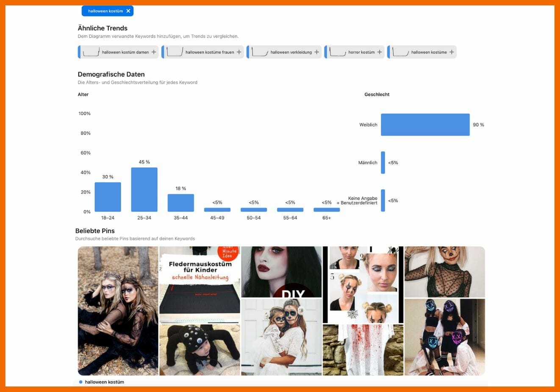Image resolution: width=560 pixels, height=392 pixels.
Task: Open the DIY vampire makeup pin
Action: click(282, 271)
